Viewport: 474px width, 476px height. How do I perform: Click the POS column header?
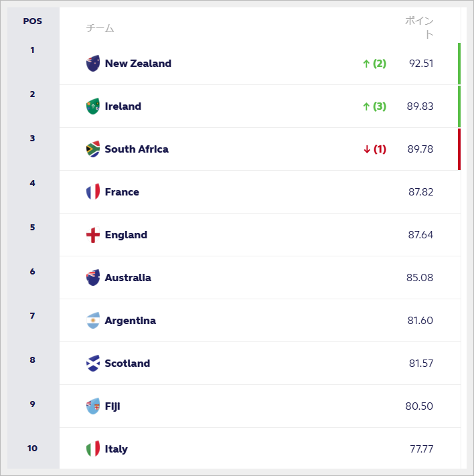[x=32, y=21]
